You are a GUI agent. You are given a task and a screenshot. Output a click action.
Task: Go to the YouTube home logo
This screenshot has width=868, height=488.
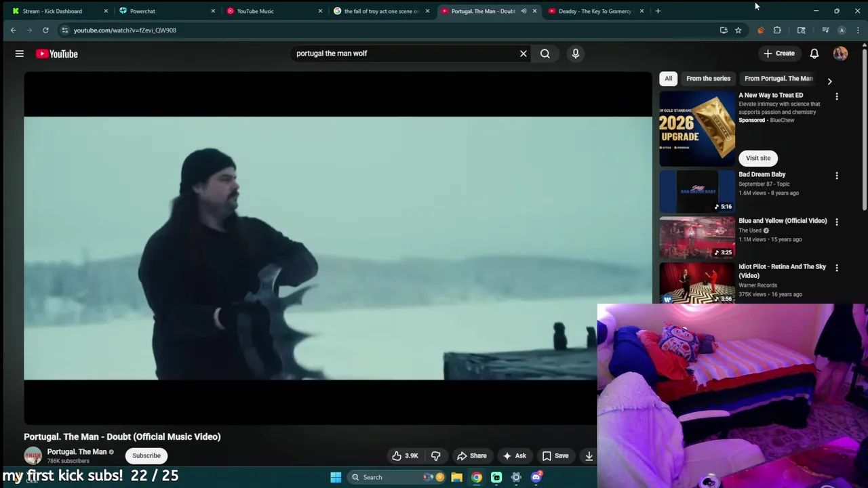pos(57,54)
